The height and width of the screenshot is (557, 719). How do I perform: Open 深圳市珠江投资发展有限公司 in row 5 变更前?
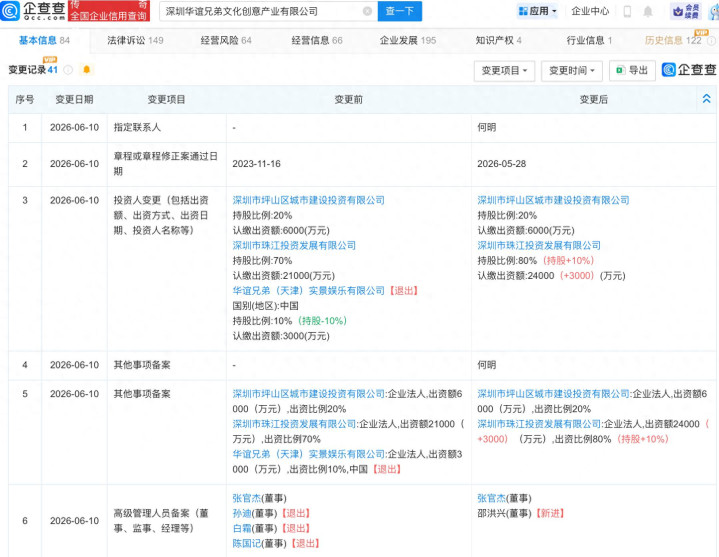(294, 424)
